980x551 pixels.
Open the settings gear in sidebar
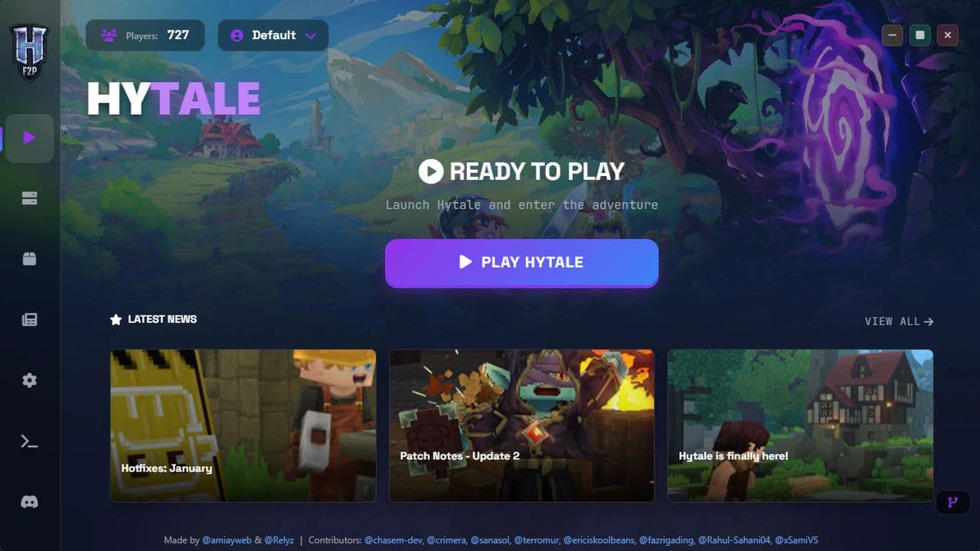click(29, 380)
